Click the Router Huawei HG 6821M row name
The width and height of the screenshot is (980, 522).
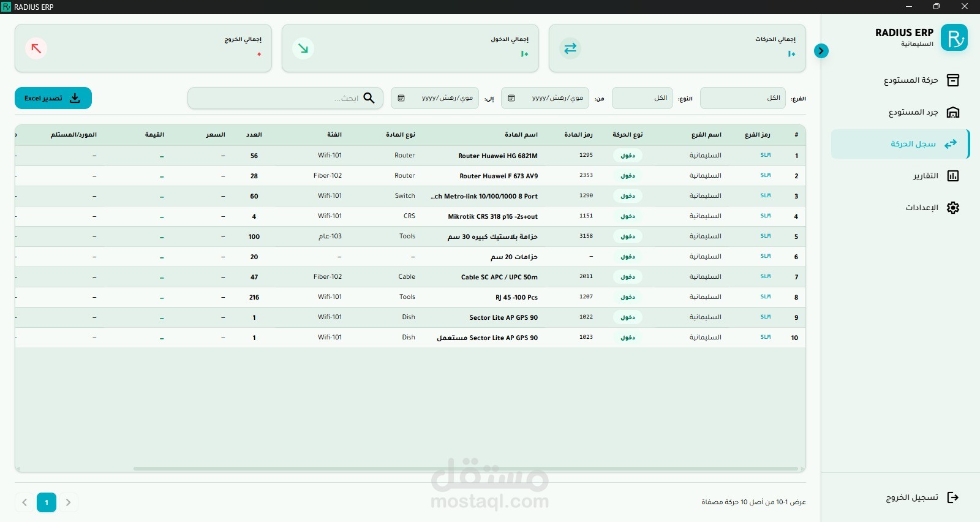tap(498, 156)
